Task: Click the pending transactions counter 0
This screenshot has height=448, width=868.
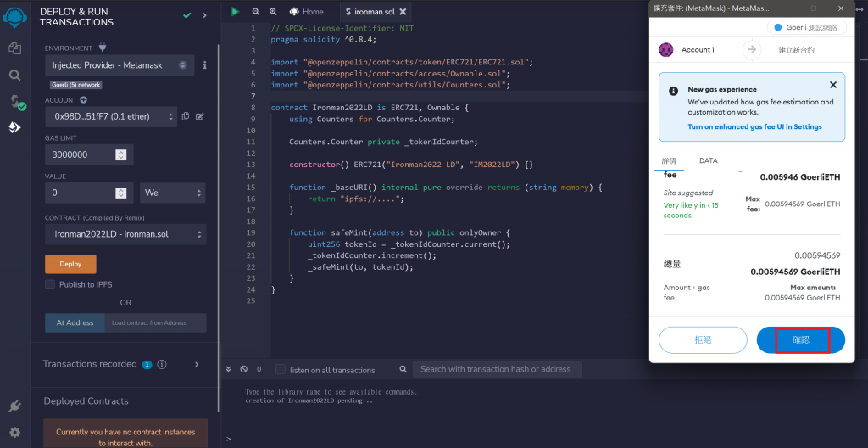Action: click(x=259, y=369)
